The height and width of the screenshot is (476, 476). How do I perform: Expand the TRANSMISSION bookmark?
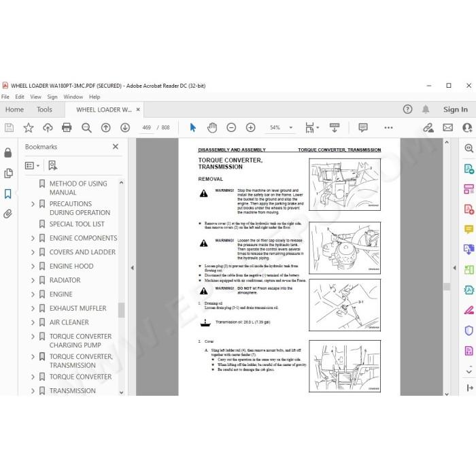pyautogui.click(x=33, y=391)
